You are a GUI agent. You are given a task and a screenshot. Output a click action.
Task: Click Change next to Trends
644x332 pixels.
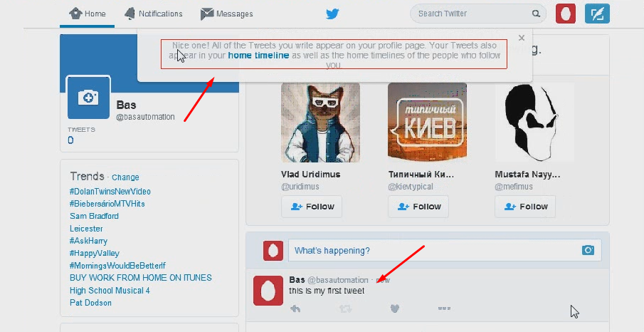(x=125, y=177)
